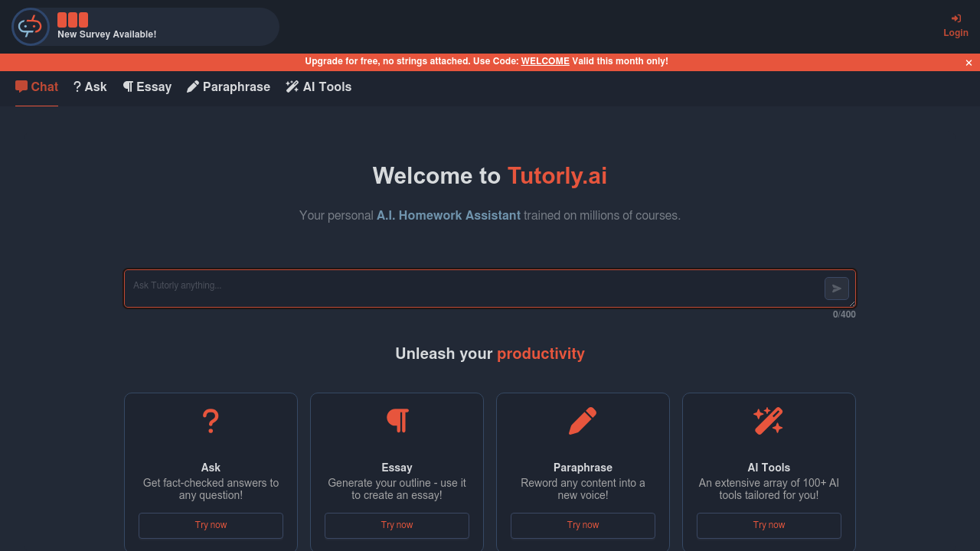Click the magic-wand AI Tools card icon
The width and height of the screenshot is (980, 551).
[769, 421]
